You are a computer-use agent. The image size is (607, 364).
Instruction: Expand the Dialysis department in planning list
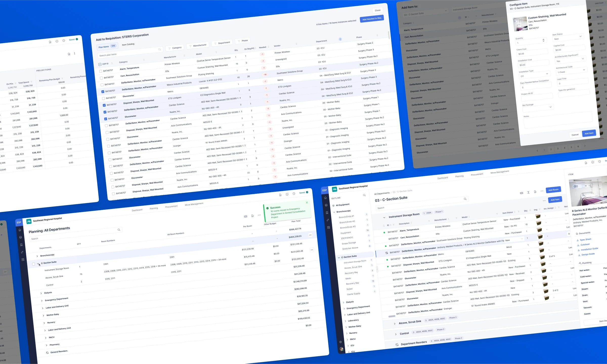coord(41,293)
